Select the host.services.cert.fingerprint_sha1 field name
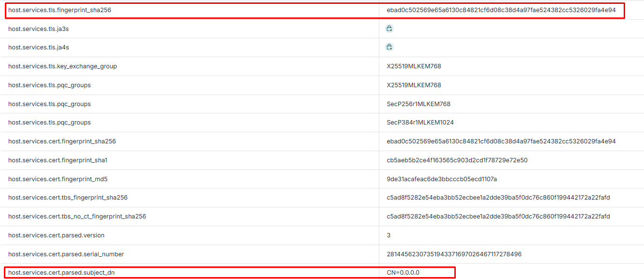The image size is (644, 280). 58,160
